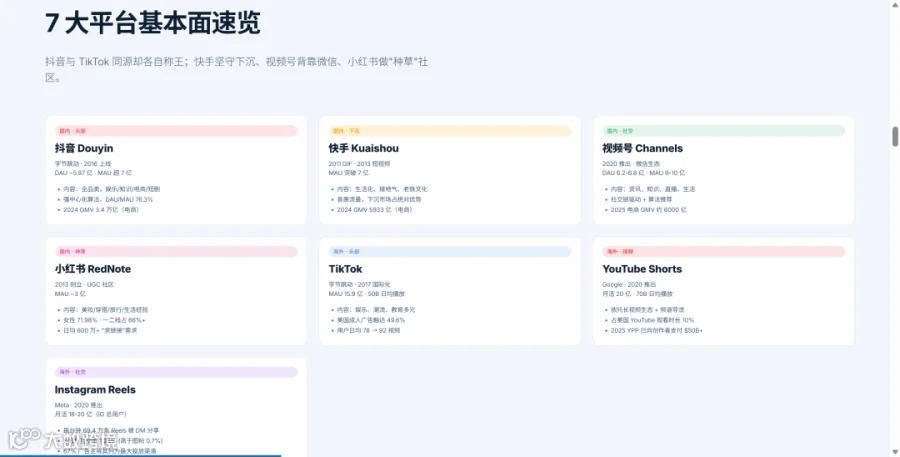Click the line '月活 20 亿 · 70B 日均播放'

637,293
